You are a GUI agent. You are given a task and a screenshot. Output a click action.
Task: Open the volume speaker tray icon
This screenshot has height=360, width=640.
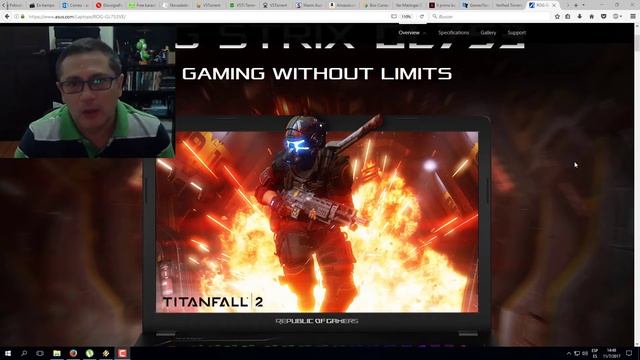coord(585,353)
